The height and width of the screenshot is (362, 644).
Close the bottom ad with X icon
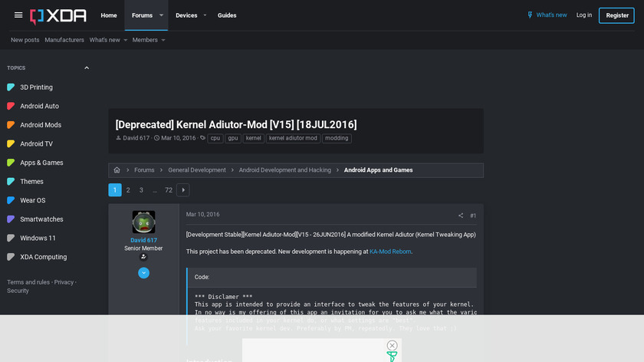[x=393, y=346]
